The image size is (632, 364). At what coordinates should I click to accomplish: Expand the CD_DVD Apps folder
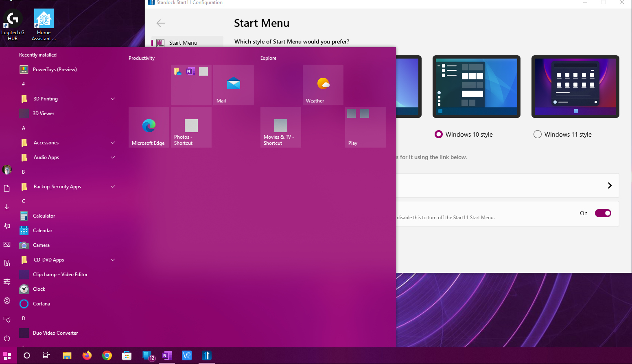tap(113, 260)
